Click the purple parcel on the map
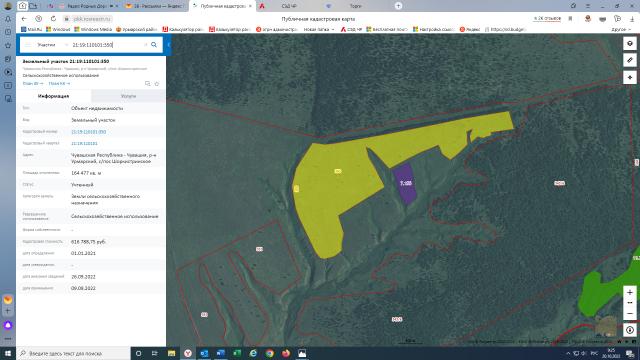This screenshot has height=360, width=640. [x=405, y=184]
